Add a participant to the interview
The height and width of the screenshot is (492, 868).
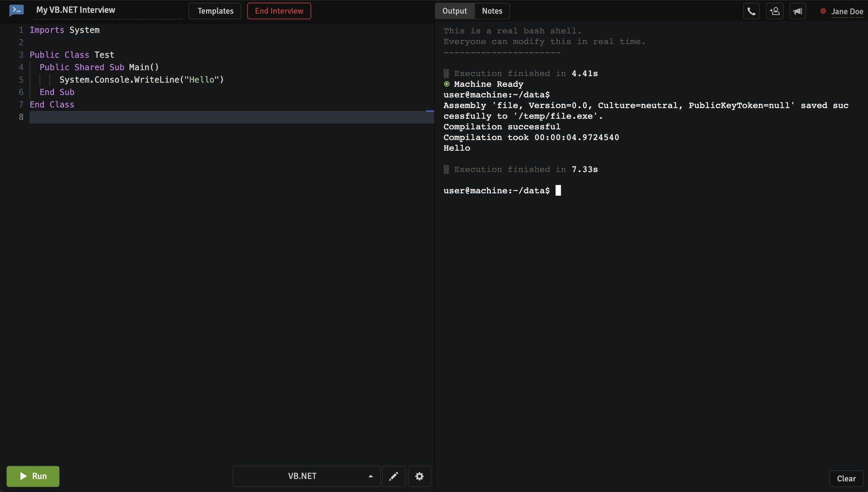774,11
